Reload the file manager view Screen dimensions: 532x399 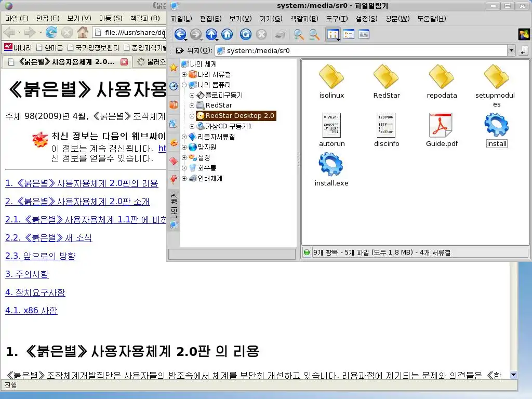click(246, 34)
